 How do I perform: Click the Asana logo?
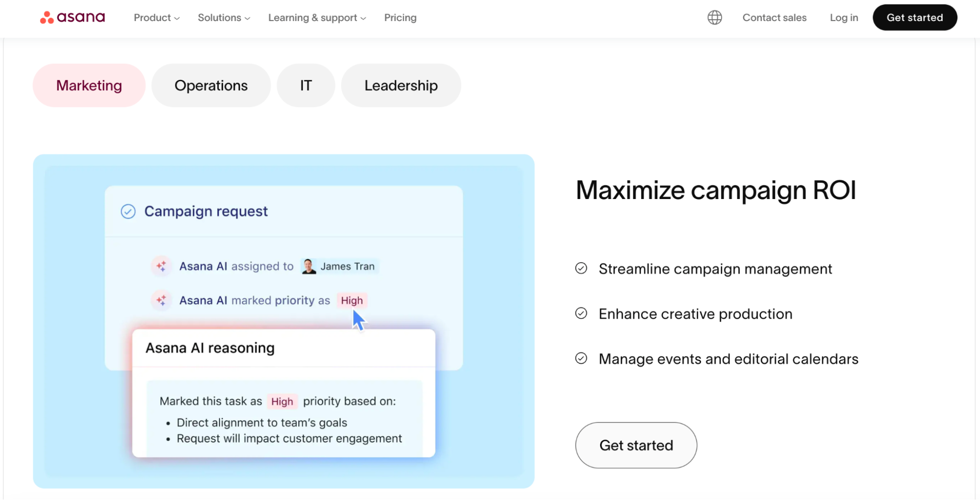pyautogui.click(x=72, y=17)
